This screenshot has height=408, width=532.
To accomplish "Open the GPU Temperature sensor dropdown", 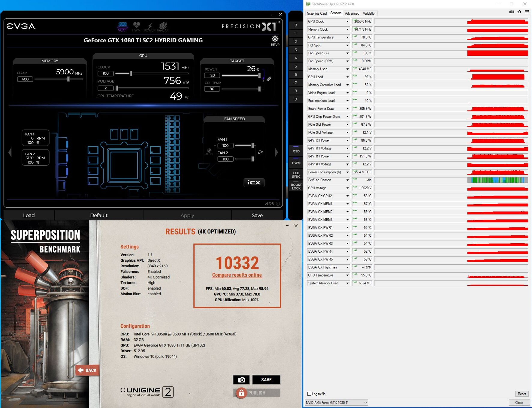I will point(347,37).
